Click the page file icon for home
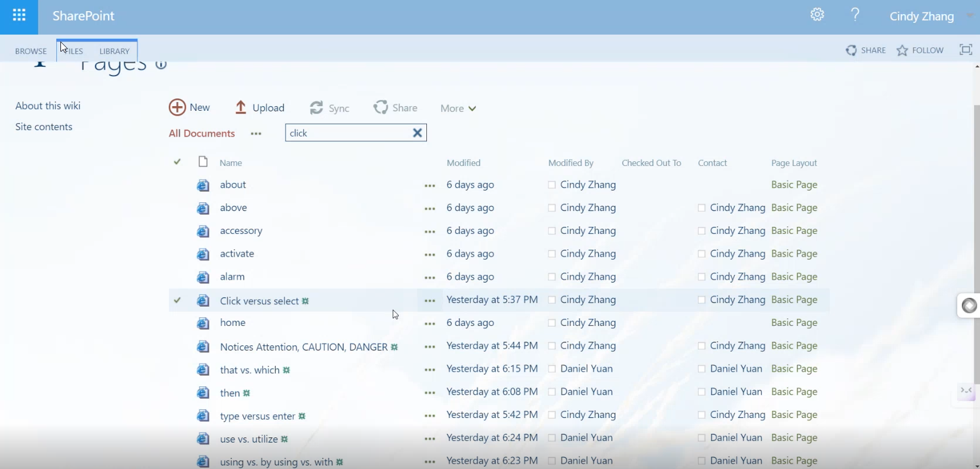Viewport: 980px width, 469px height. coord(203,324)
